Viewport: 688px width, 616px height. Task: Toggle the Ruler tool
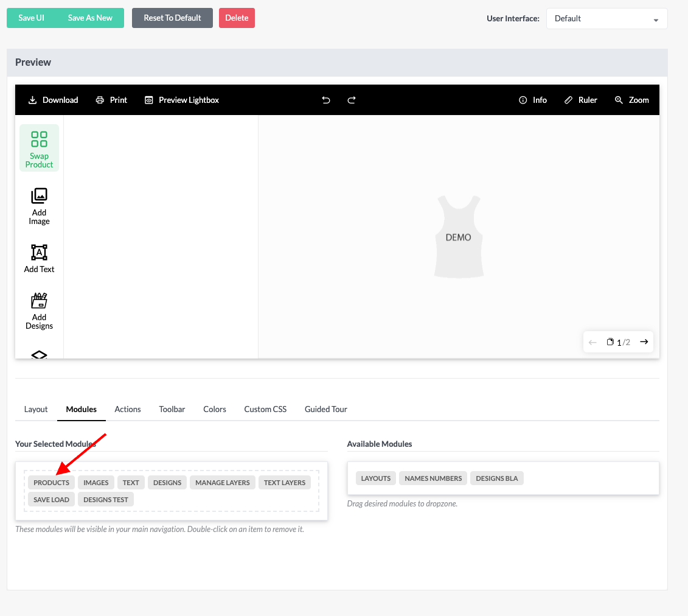tap(580, 100)
